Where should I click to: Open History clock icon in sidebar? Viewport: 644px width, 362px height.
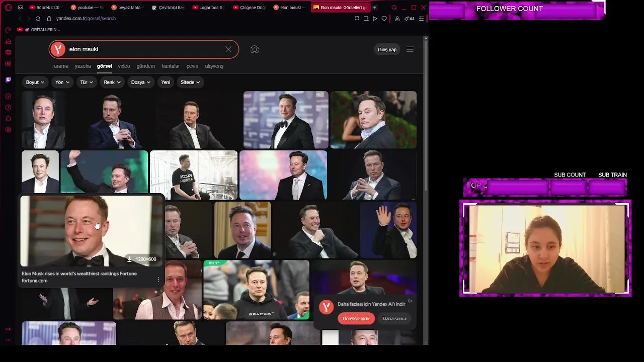coord(8,108)
